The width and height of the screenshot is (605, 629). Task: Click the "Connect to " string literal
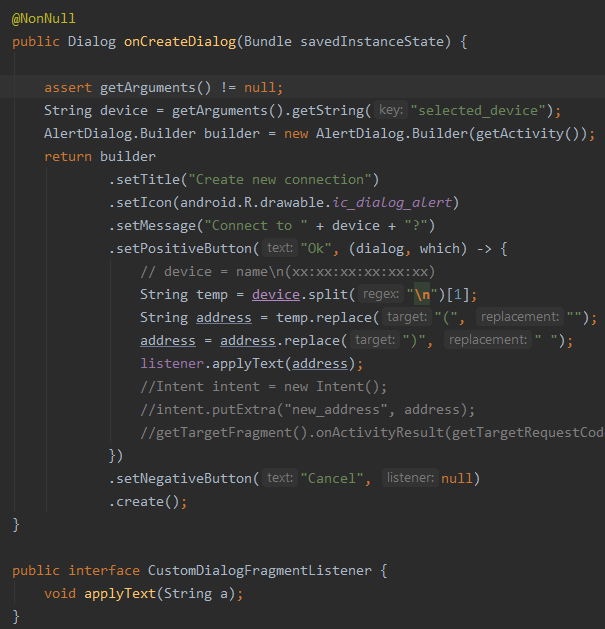pyautogui.click(x=256, y=225)
